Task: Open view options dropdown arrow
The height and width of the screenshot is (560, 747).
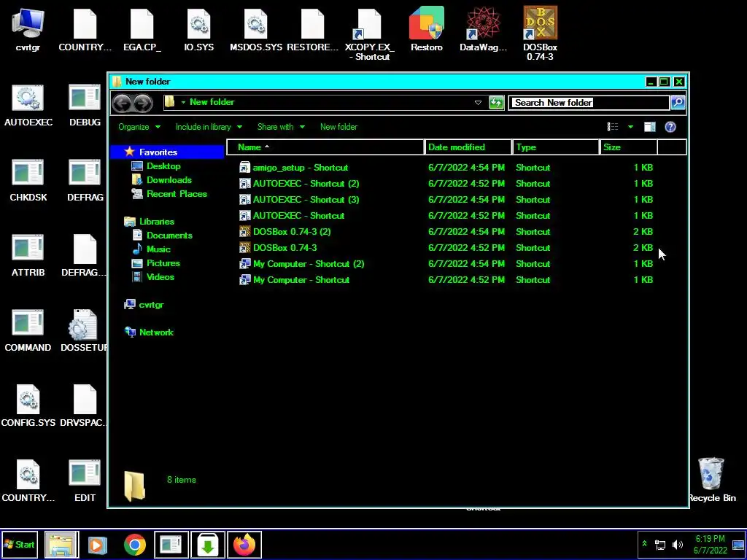Action: click(x=630, y=127)
